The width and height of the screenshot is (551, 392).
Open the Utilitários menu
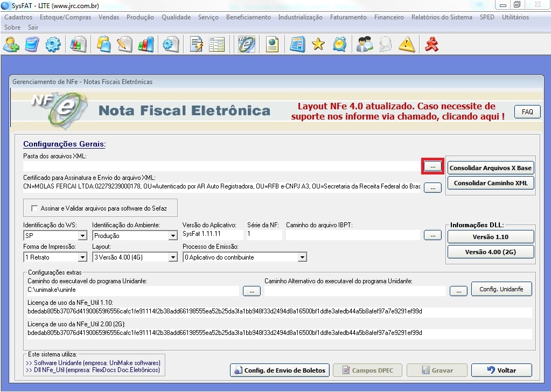[x=515, y=17]
